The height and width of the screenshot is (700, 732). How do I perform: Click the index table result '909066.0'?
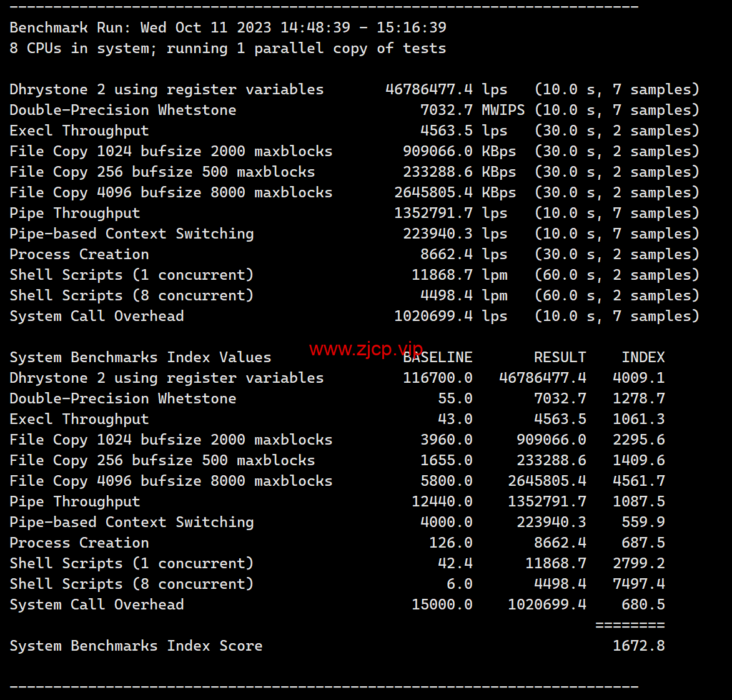tap(551, 440)
